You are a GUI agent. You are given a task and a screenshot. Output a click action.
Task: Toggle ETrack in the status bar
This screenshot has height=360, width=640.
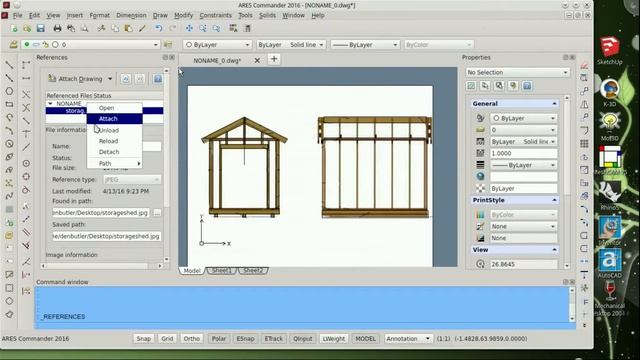273,339
